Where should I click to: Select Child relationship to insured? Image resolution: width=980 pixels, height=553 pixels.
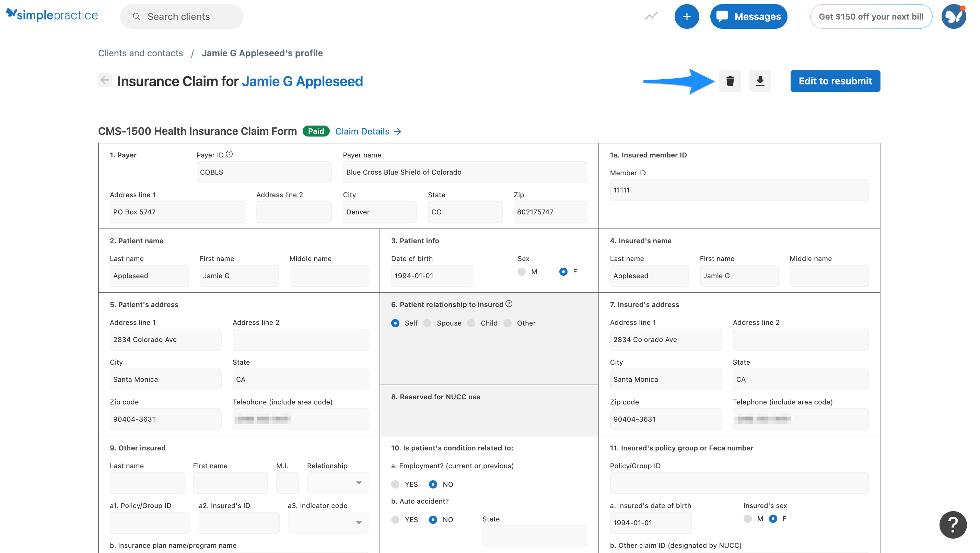pos(471,323)
